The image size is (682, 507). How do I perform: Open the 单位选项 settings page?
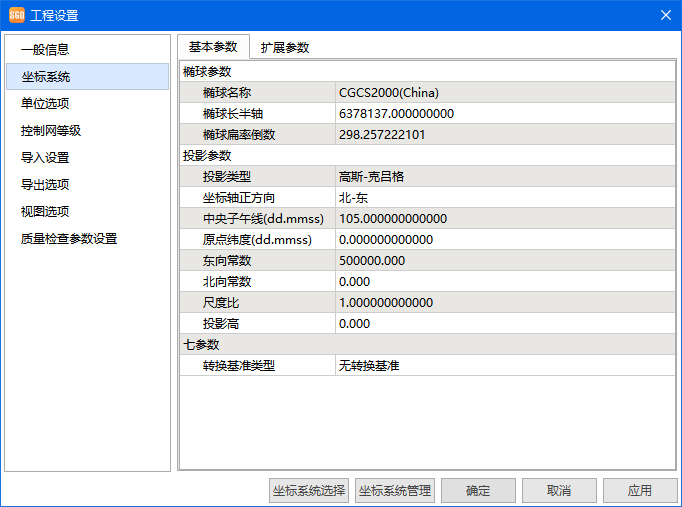(x=87, y=103)
